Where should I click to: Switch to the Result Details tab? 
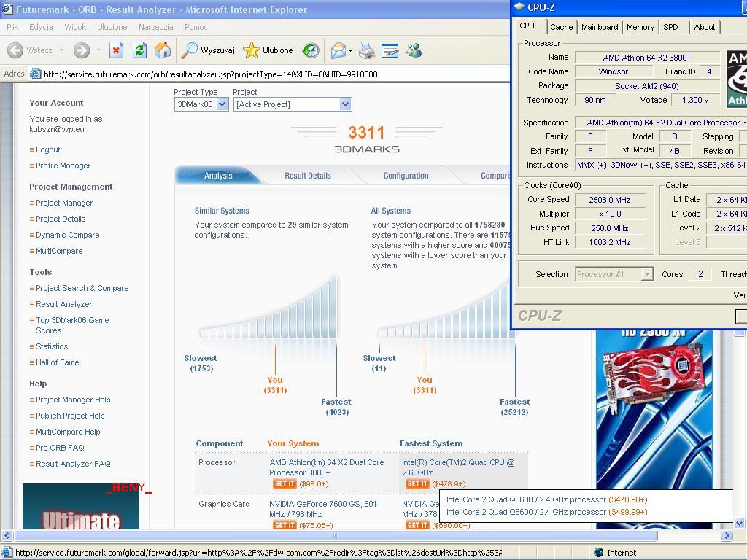click(x=308, y=176)
